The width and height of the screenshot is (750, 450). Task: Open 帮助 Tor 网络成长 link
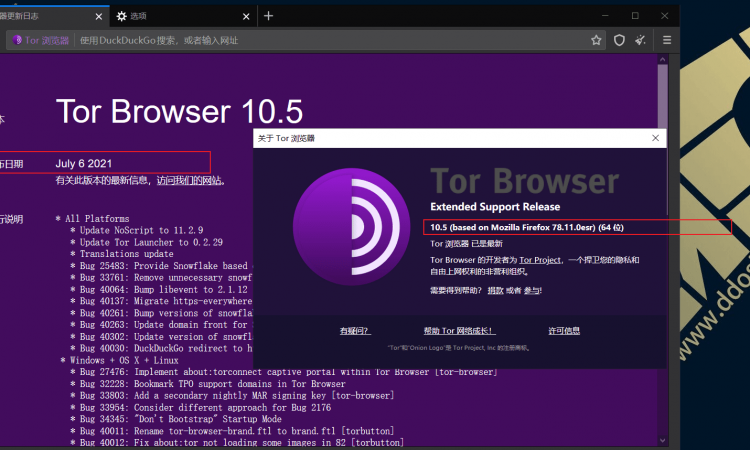[x=459, y=330]
